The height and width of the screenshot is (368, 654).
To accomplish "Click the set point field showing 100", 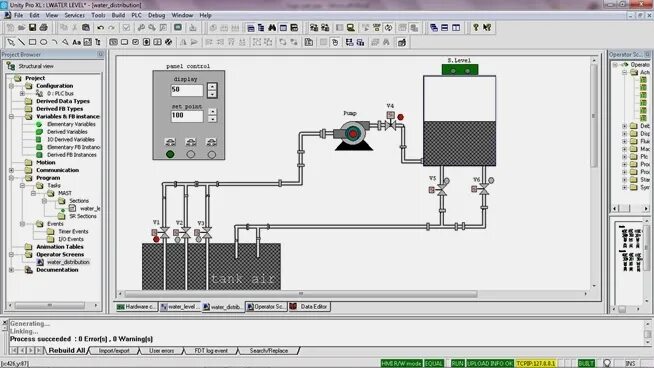I will (x=187, y=116).
